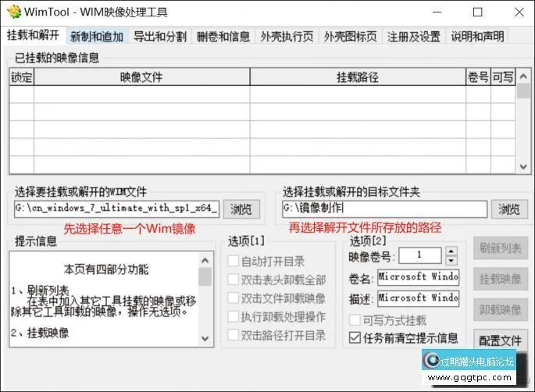Uncheck 任务前清空提示信息 checkbox

coord(355,338)
